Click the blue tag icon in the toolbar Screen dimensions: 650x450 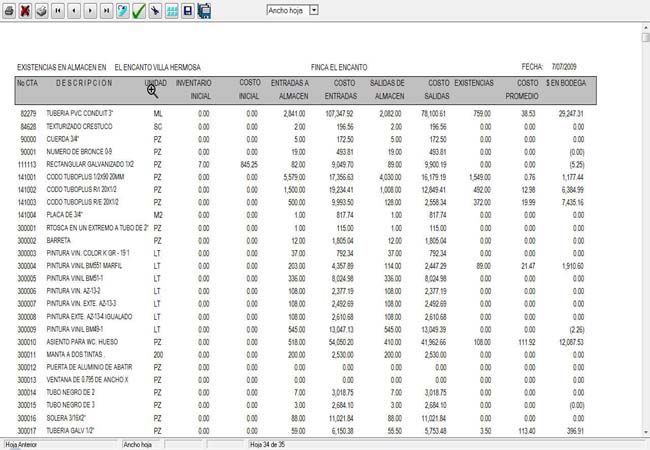click(123, 11)
